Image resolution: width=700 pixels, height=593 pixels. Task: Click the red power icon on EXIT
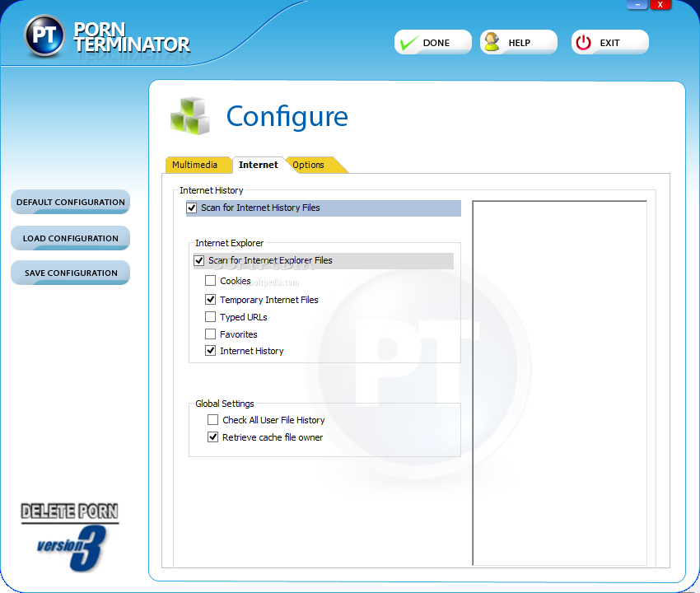click(584, 43)
